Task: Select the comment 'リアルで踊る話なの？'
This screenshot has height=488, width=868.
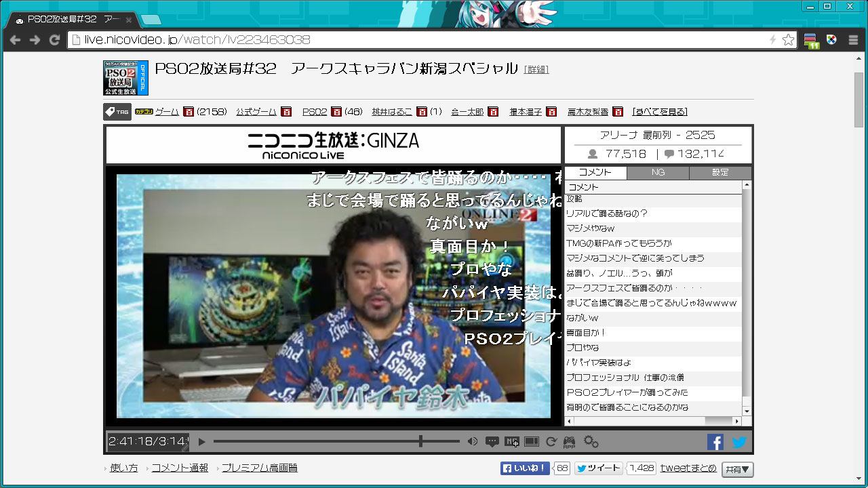Action: pos(654,213)
